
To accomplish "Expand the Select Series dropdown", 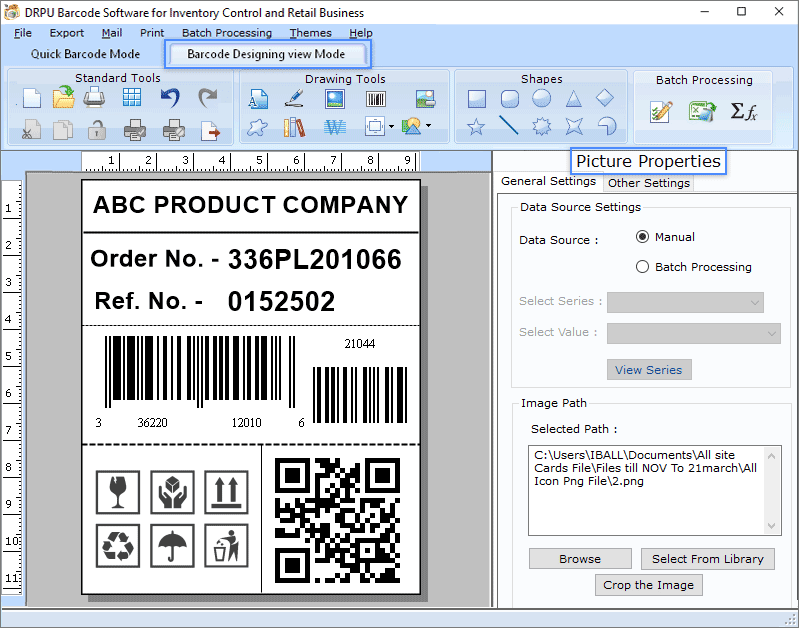I will point(685,302).
